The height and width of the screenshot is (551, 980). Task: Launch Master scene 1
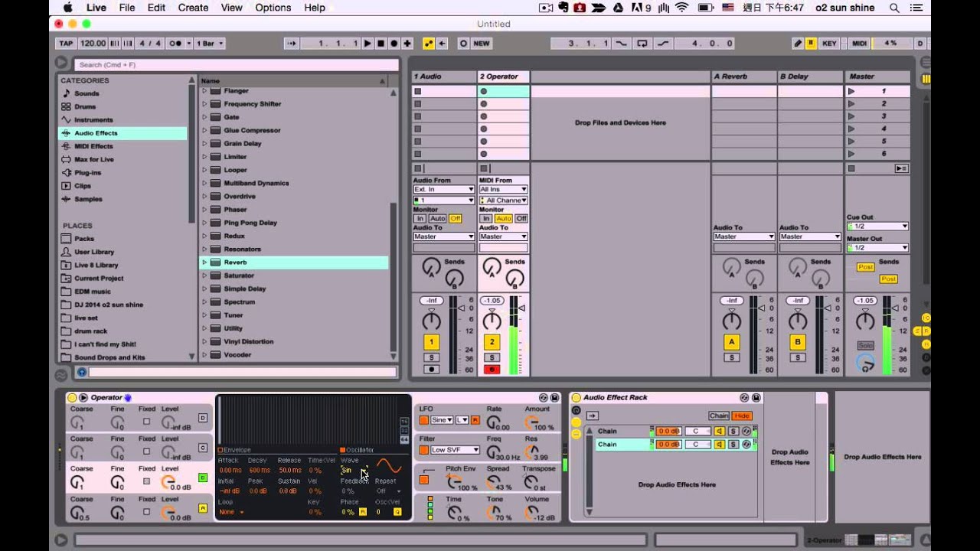point(851,91)
